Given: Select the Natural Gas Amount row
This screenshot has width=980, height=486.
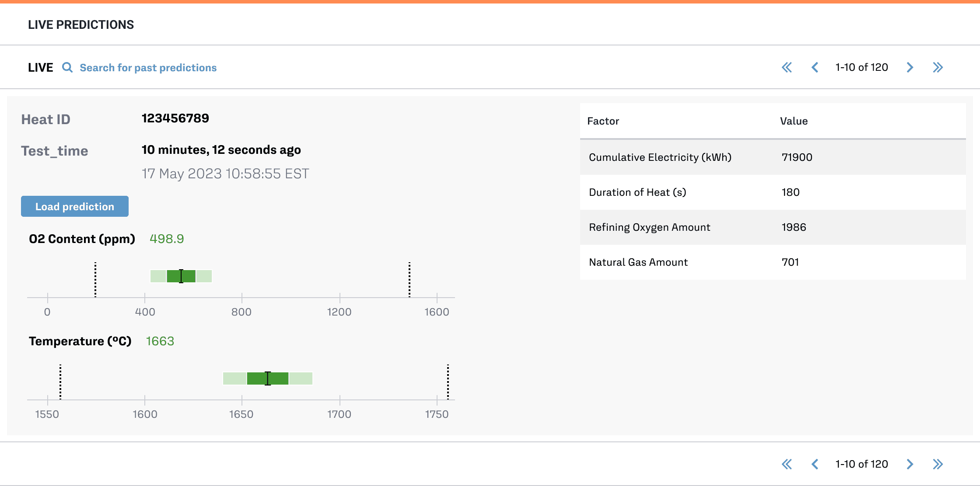Looking at the screenshot, I should tap(773, 262).
